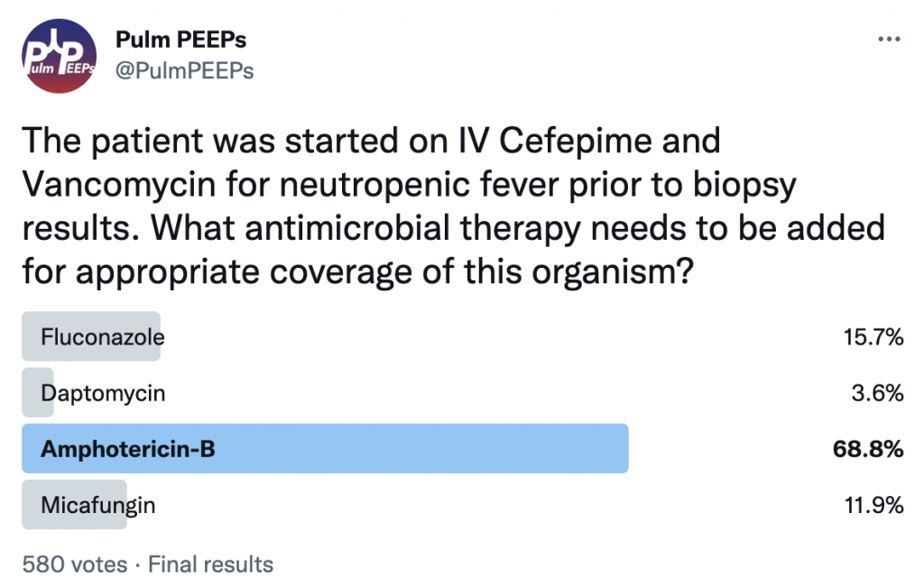Open the three-dot more options menu
924x587 pixels.
(x=889, y=40)
